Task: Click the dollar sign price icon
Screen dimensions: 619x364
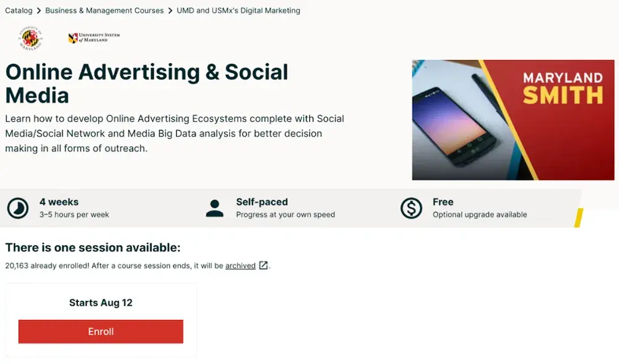Action: point(411,208)
